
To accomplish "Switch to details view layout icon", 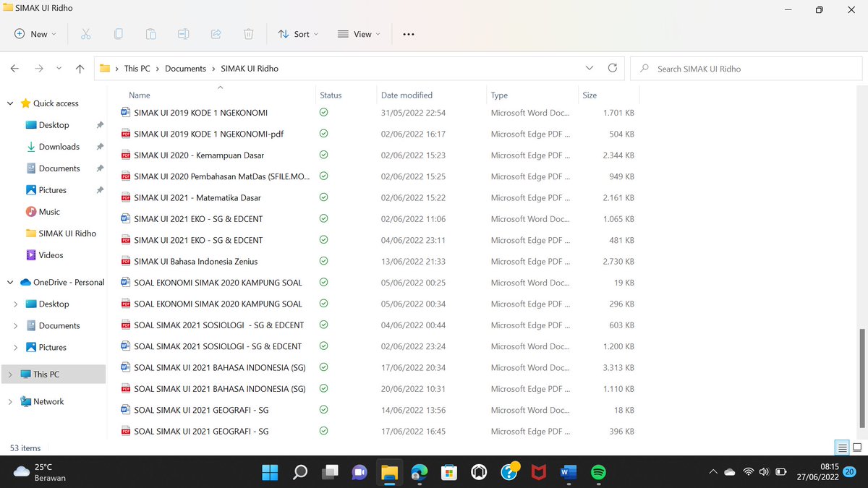I will 842,448.
